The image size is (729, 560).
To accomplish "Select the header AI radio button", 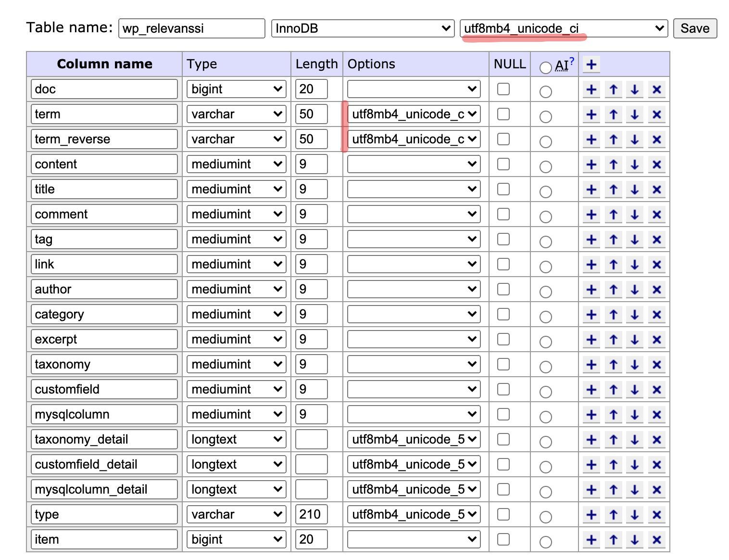I will pyautogui.click(x=545, y=67).
